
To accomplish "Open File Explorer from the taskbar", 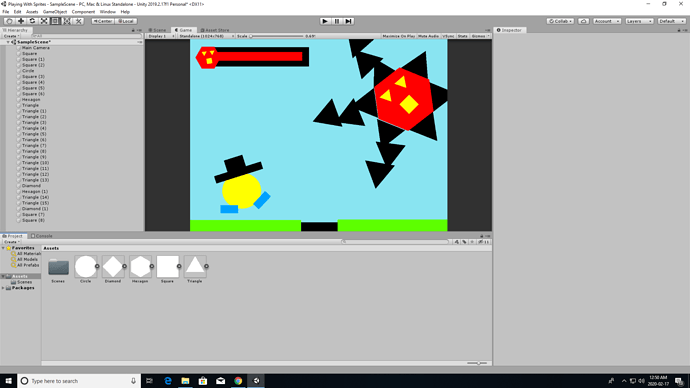I will coord(185,381).
